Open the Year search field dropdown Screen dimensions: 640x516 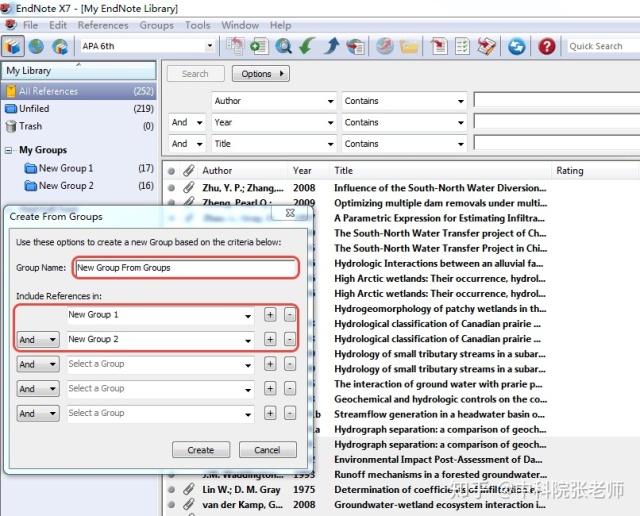(331, 122)
